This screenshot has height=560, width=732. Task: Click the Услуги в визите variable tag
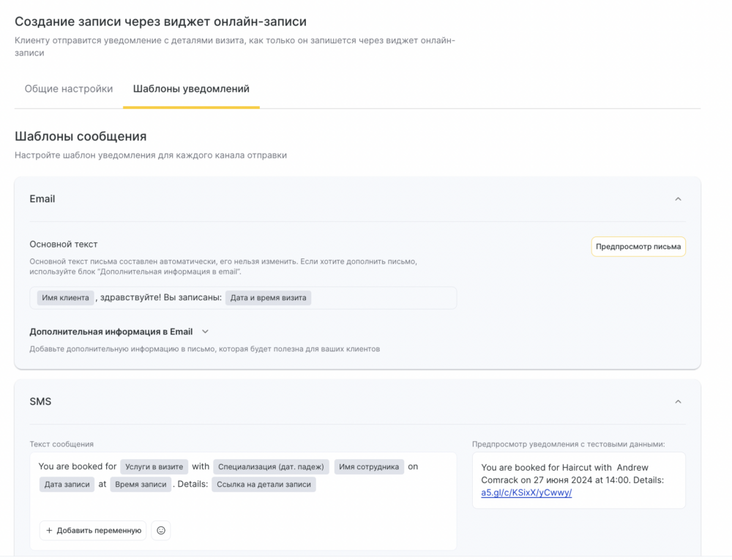tap(154, 467)
